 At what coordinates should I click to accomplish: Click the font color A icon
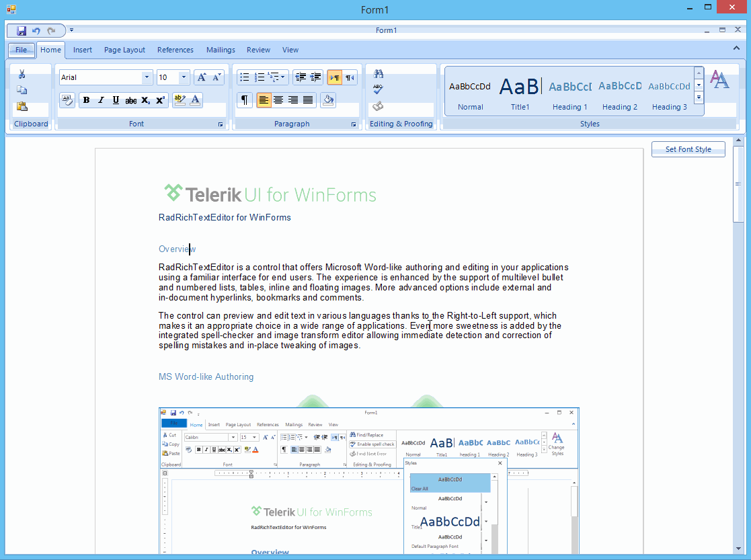click(195, 100)
